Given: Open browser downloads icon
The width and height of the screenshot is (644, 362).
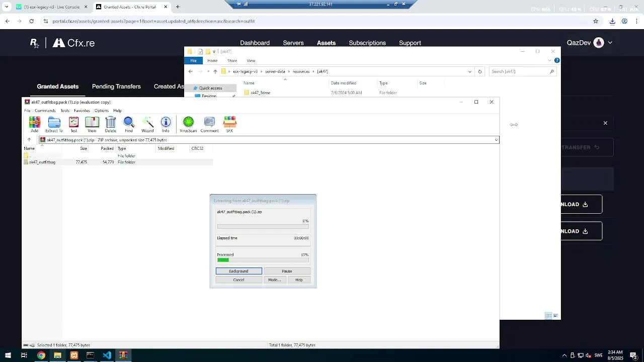Looking at the screenshot, I should 612,21.
